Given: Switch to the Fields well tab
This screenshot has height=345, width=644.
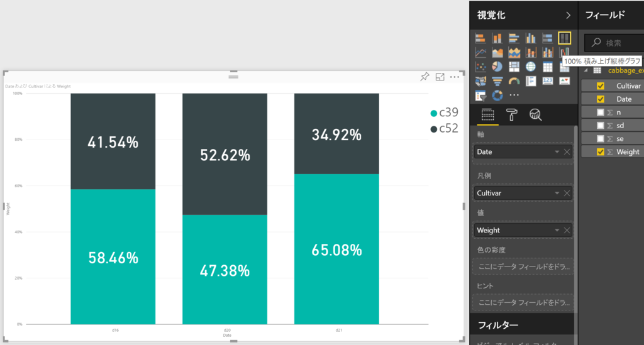Looking at the screenshot, I should (x=487, y=115).
